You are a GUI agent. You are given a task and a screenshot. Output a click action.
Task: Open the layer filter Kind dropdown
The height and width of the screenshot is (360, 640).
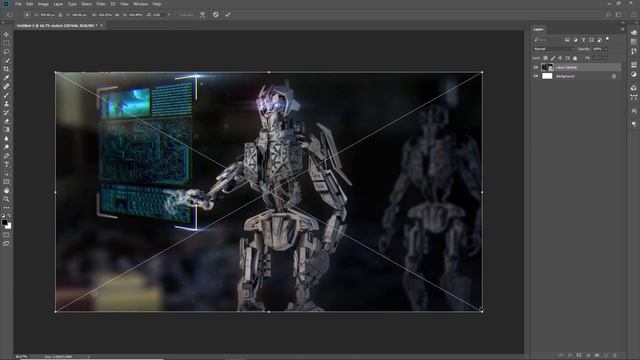[547, 40]
